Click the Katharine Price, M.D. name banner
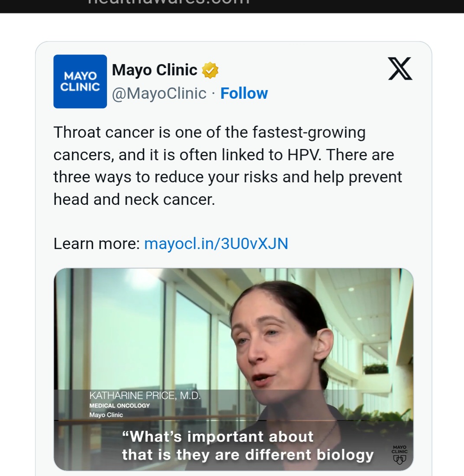 (x=145, y=395)
